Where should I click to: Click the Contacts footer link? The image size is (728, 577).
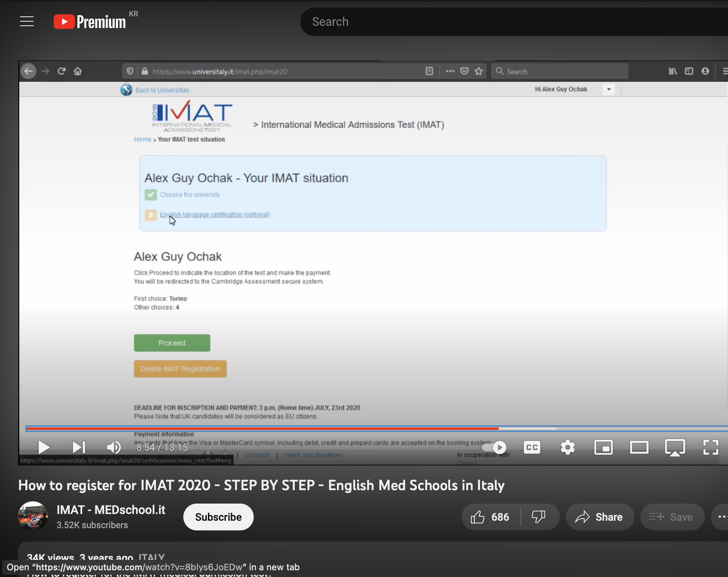[x=257, y=455]
